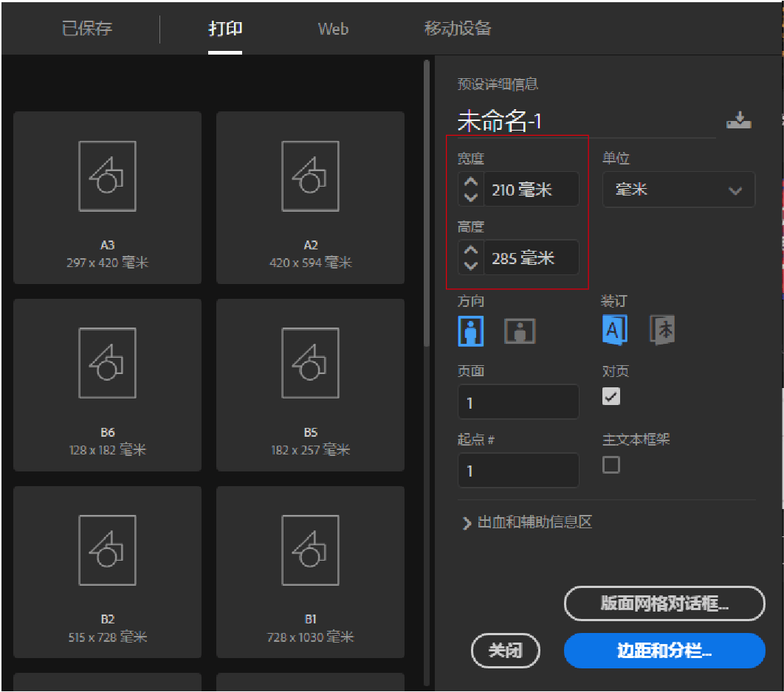Open 版面网格对话框 button
Viewport: 784px width, 692px height.
coord(664,603)
